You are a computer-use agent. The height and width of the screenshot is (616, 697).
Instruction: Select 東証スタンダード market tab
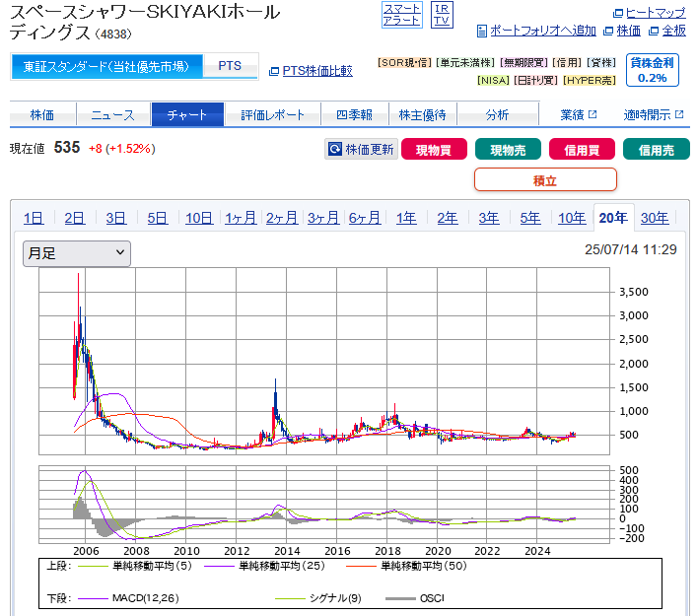(106, 67)
